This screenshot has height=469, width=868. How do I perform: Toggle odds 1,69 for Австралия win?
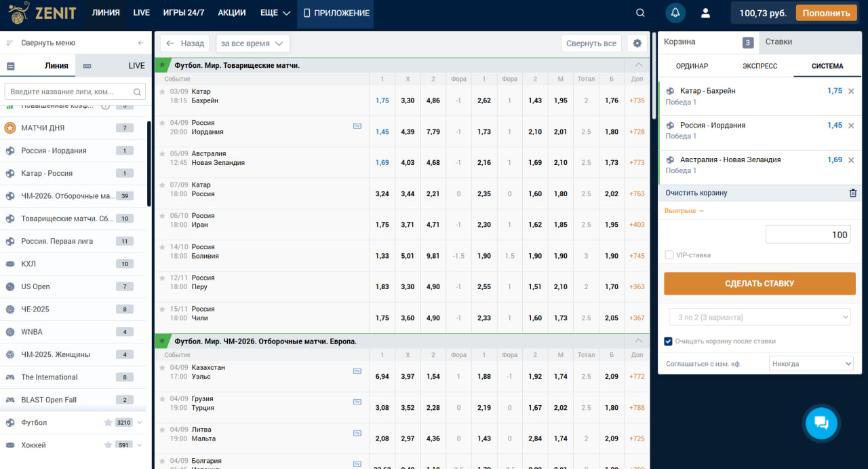point(382,163)
